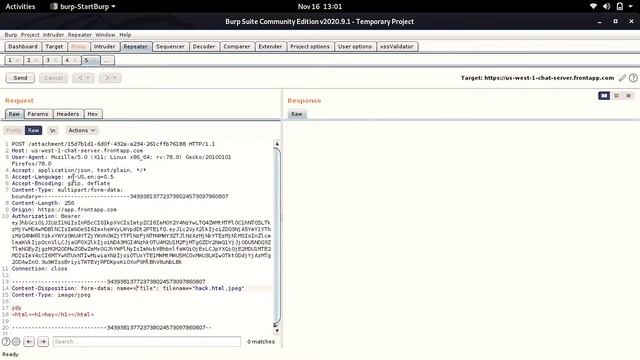Open the Project menu
The width and height of the screenshot is (640, 360).
point(30,35)
